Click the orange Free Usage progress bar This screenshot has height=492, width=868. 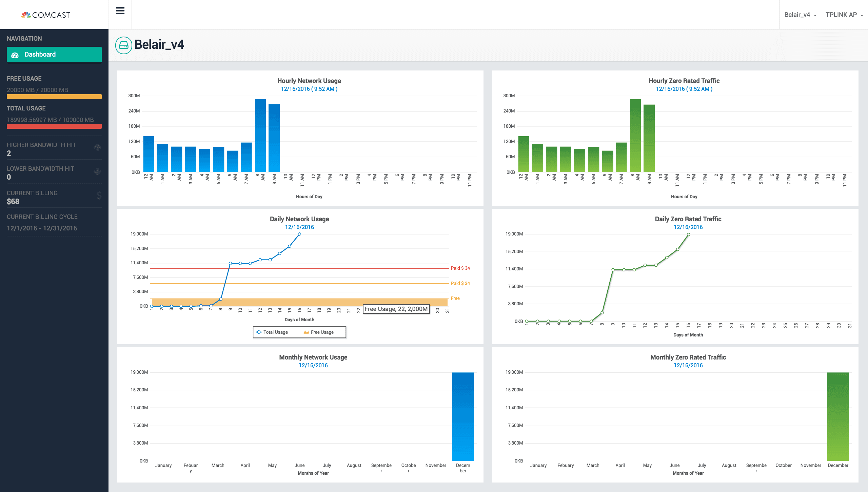click(x=54, y=97)
